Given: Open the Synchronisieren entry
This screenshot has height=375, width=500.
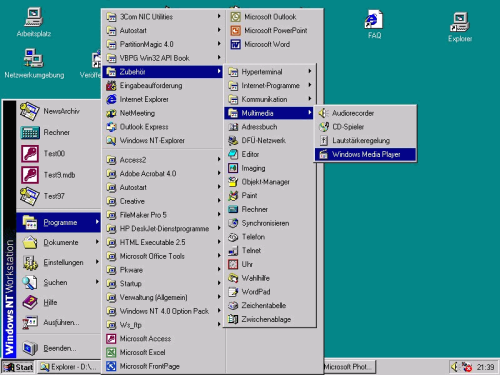Looking at the screenshot, I should tap(269, 223).
